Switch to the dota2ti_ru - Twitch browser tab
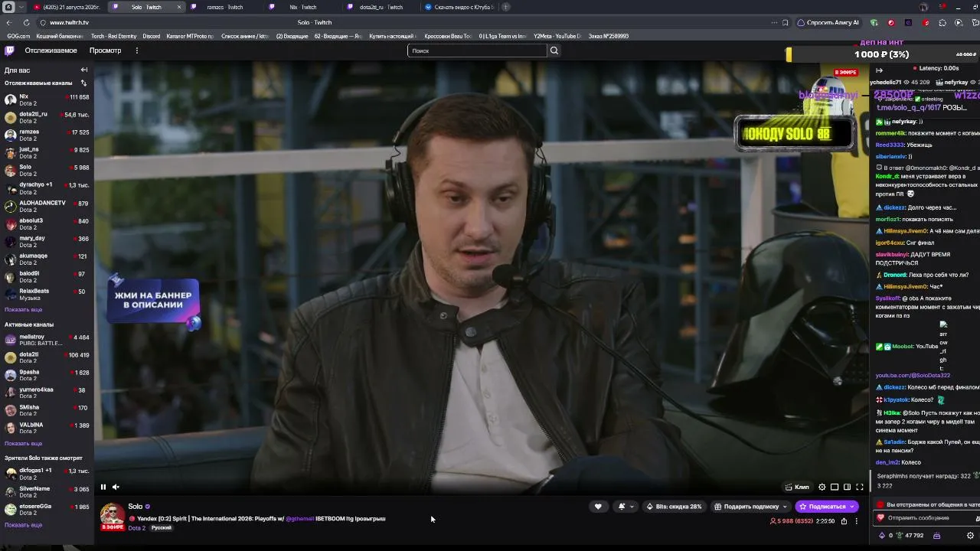The height and width of the screenshot is (551, 980). (381, 7)
